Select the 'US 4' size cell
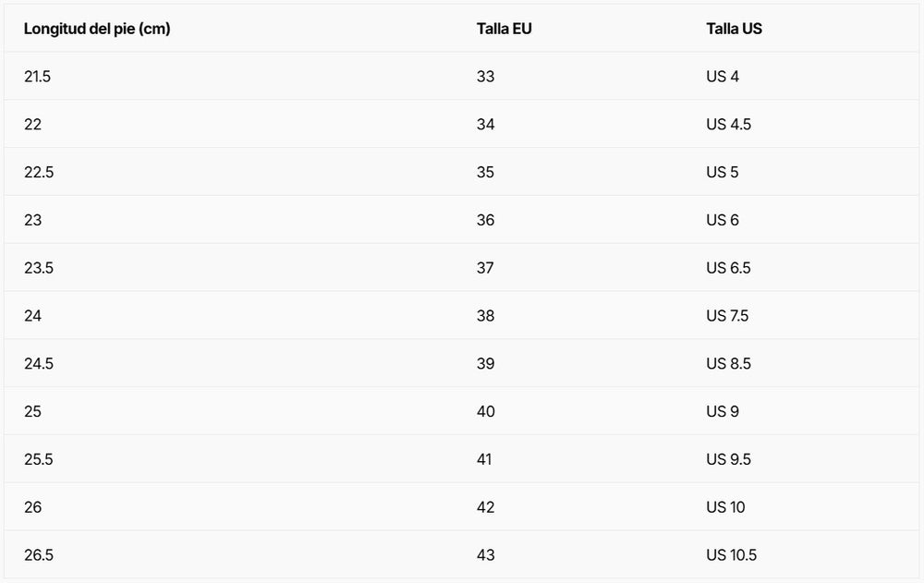Viewport: 924px width, 583px height. (723, 77)
